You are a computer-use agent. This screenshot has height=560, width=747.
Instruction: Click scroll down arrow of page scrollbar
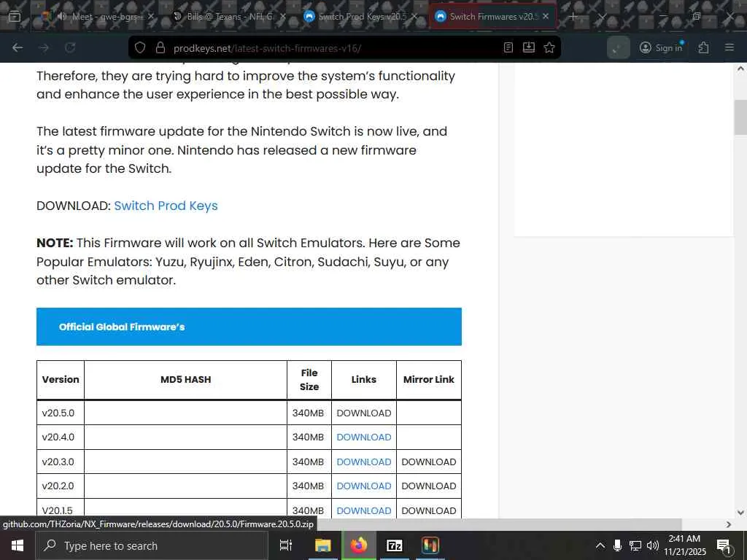740,513
